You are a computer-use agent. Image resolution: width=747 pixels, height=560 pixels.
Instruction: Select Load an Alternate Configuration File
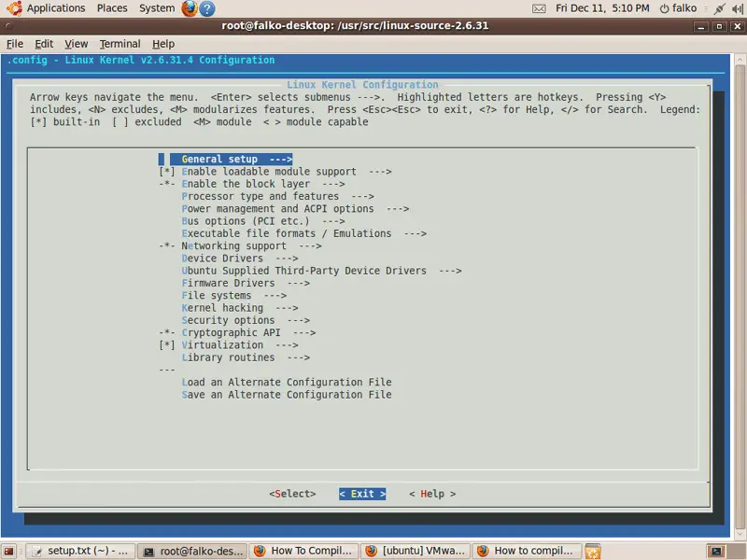point(286,383)
